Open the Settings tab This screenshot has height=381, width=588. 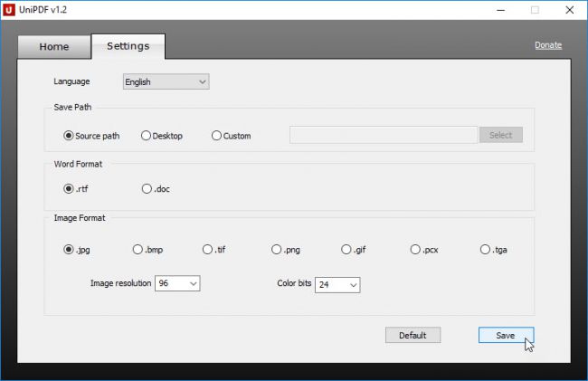[x=128, y=46]
